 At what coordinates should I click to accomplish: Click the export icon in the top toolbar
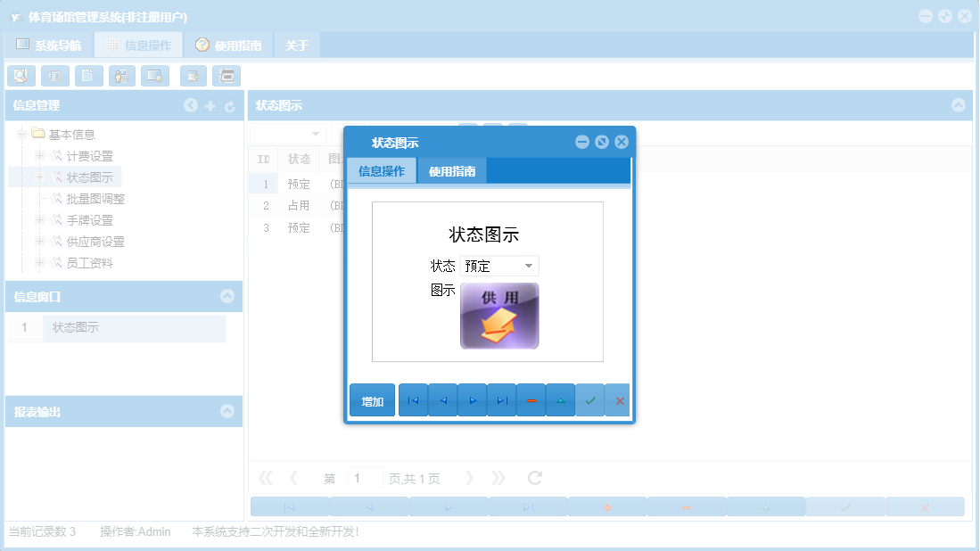point(193,76)
